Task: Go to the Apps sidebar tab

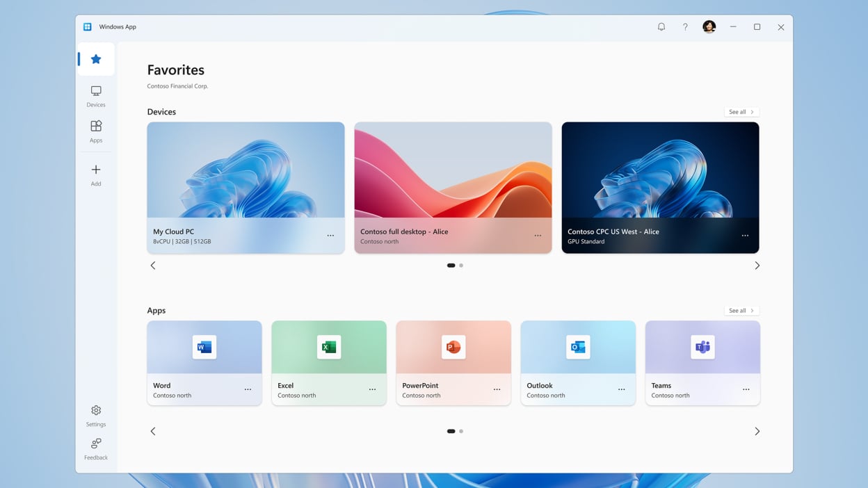Action: click(x=96, y=131)
